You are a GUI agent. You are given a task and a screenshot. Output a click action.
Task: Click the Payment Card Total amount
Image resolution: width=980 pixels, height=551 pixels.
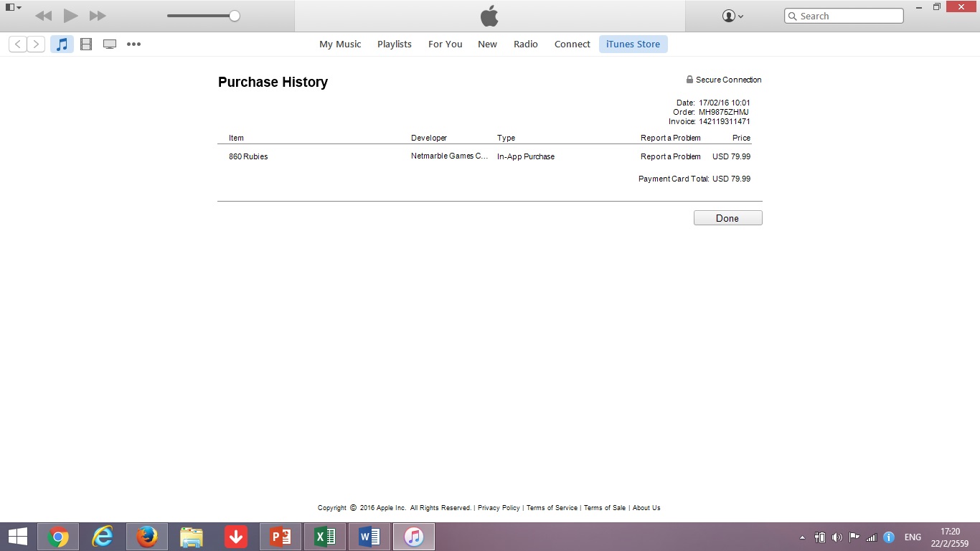[732, 179]
